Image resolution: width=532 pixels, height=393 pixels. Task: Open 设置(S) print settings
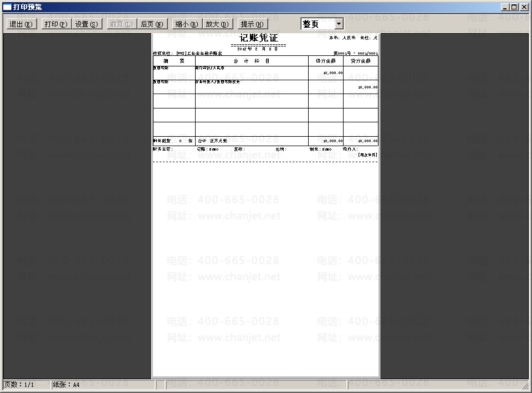click(86, 24)
